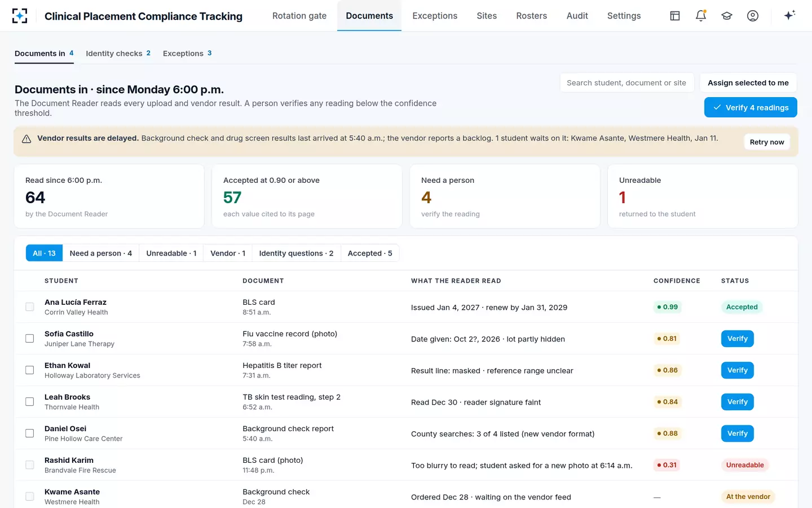Click Flu vaccine record (photo) document
The width and height of the screenshot is (812, 508).
click(x=290, y=334)
